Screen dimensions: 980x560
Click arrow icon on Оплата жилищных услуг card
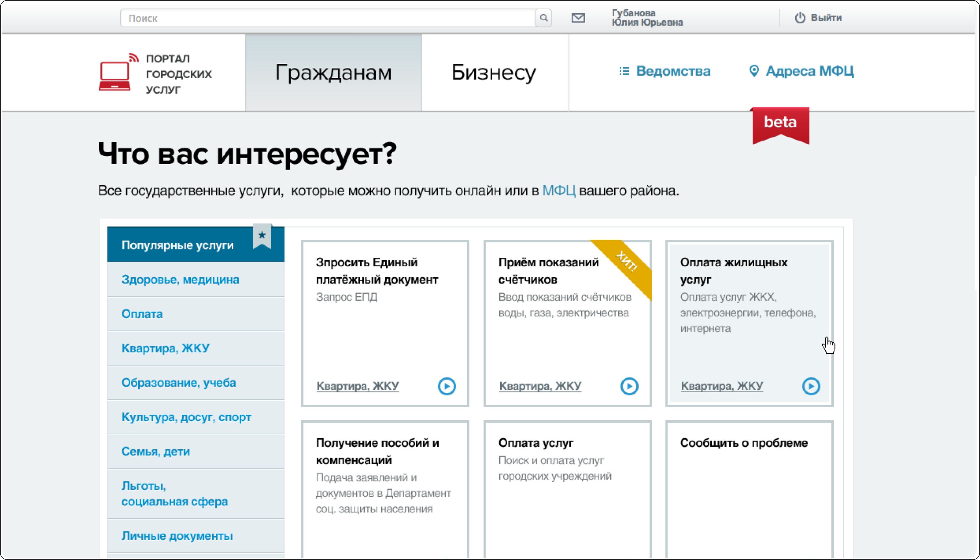click(x=811, y=386)
